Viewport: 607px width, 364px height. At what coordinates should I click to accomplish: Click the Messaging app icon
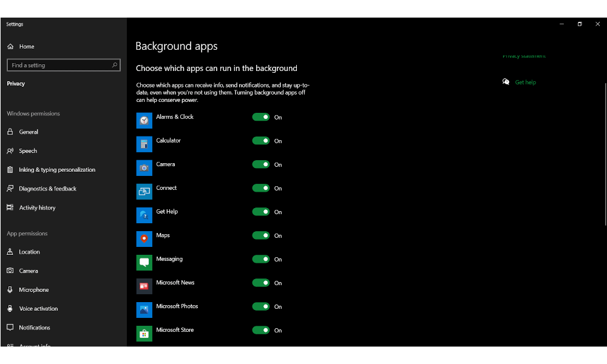click(x=144, y=262)
